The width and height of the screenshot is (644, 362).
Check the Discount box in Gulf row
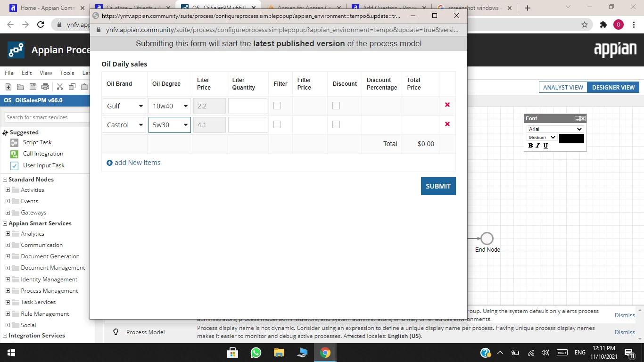[336, 106]
